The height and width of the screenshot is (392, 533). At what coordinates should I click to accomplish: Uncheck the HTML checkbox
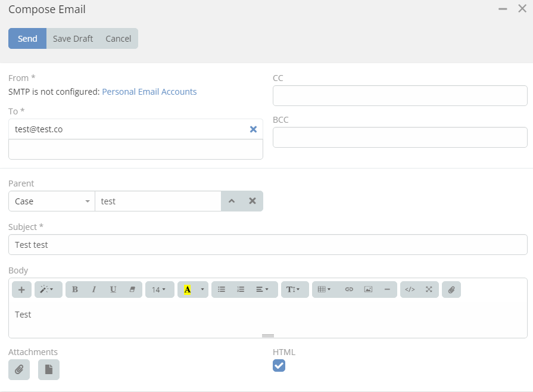pos(279,365)
